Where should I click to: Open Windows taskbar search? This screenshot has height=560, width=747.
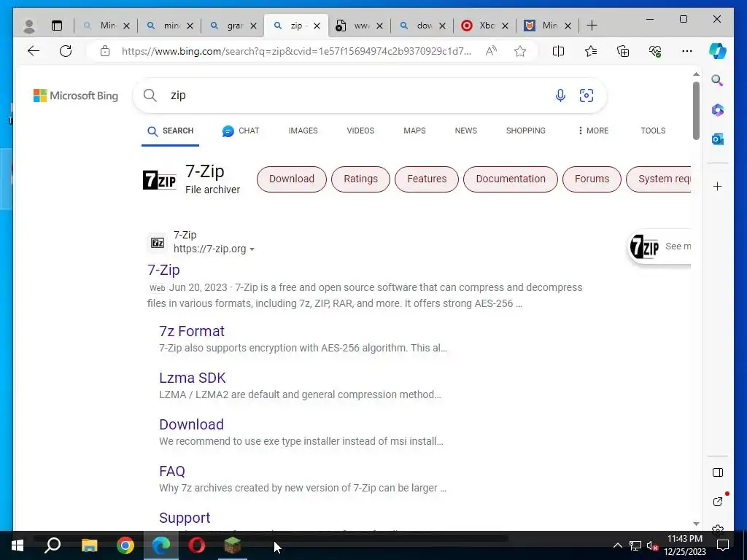[x=53, y=545]
